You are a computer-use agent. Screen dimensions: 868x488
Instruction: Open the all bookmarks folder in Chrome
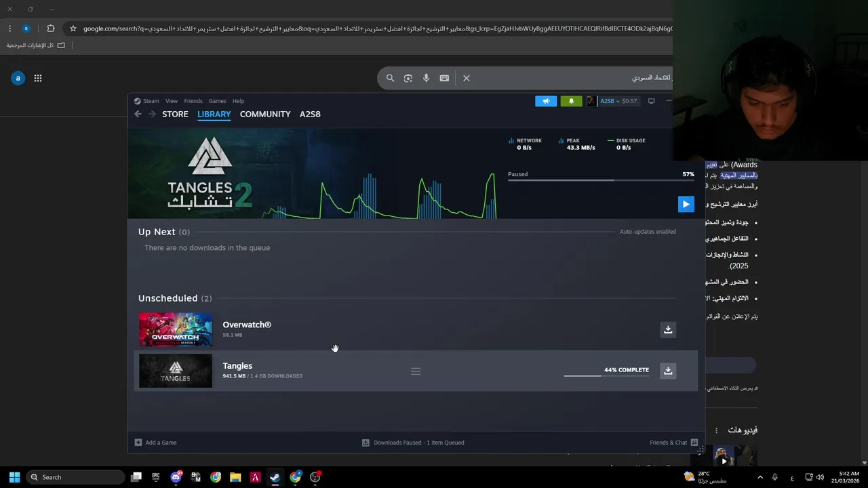click(35, 45)
